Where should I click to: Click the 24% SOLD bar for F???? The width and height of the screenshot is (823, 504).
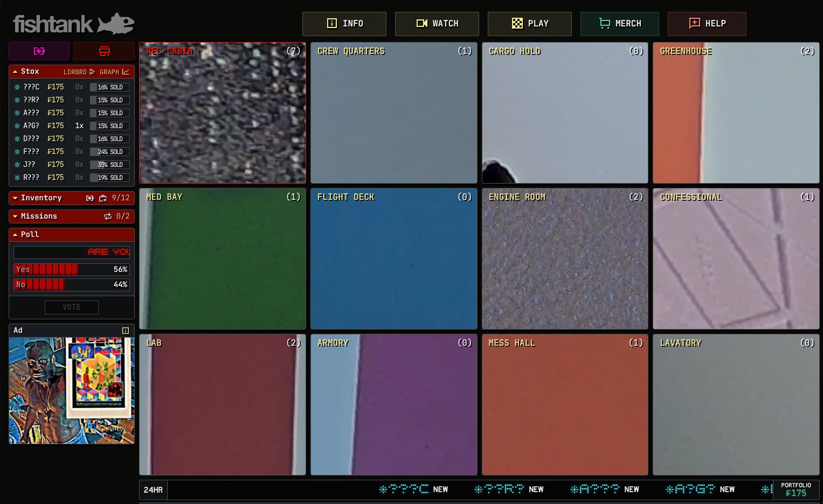point(110,152)
